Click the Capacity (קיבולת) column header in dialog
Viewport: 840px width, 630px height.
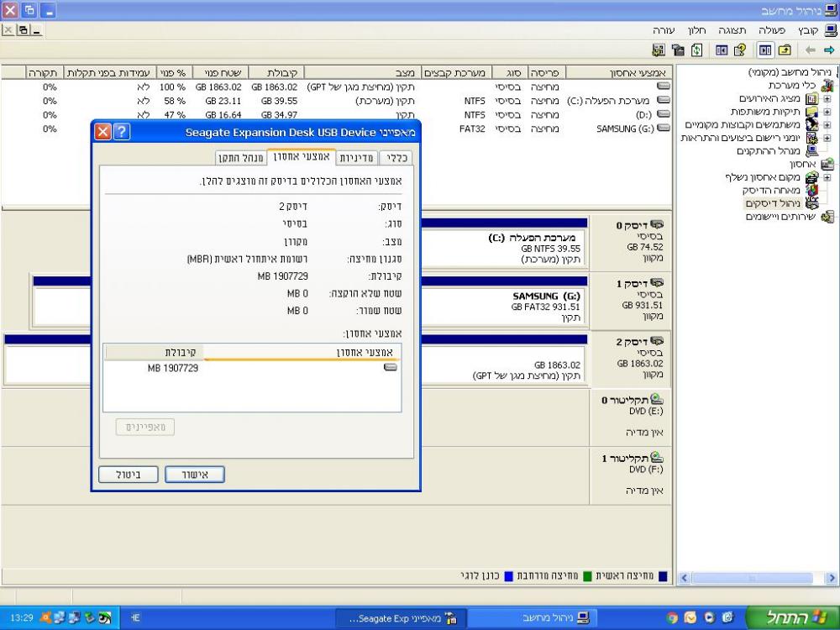[155, 352]
